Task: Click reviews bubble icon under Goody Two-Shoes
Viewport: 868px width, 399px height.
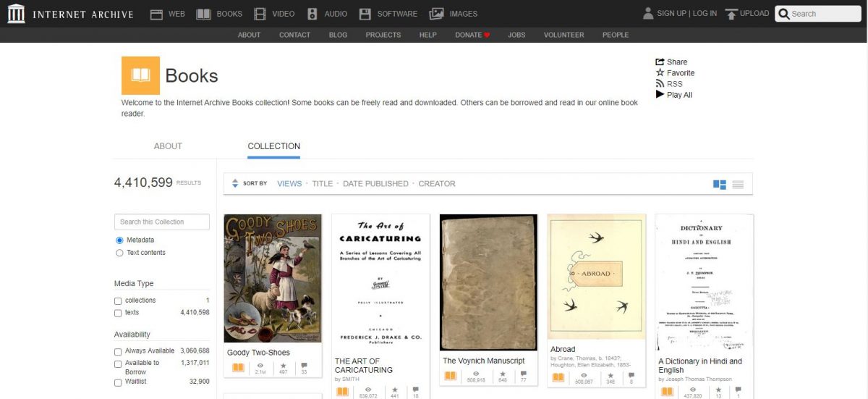Action: click(304, 366)
